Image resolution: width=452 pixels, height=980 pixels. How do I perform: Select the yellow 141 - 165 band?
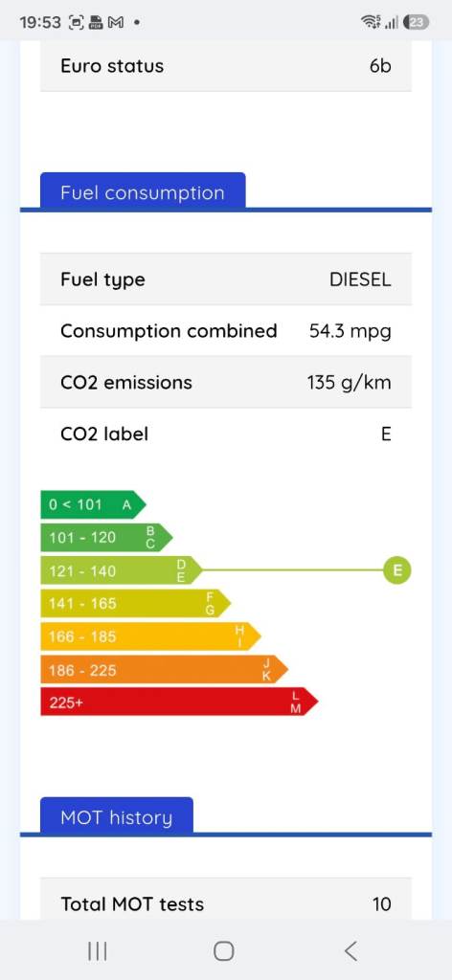click(136, 603)
